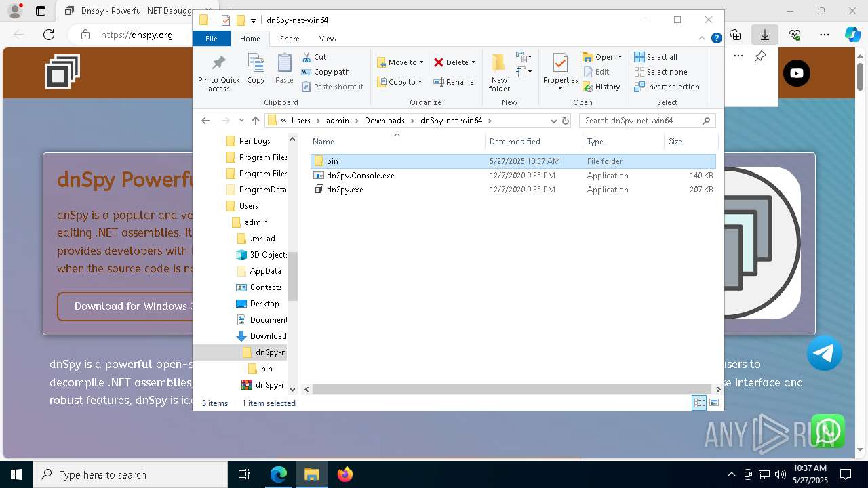The width and height of the screenshot is (868, 488).
Task: Switch to Details view layout icon
Action: (x=699, y=403)
